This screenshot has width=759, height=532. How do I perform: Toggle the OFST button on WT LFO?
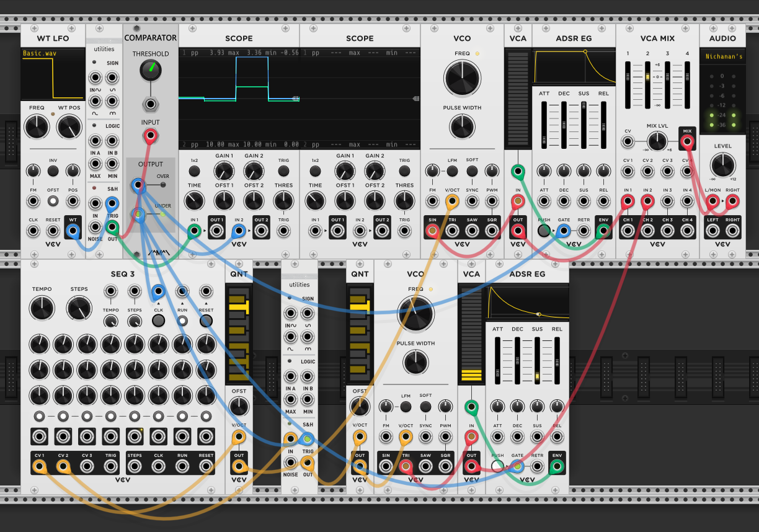point(53,201)
